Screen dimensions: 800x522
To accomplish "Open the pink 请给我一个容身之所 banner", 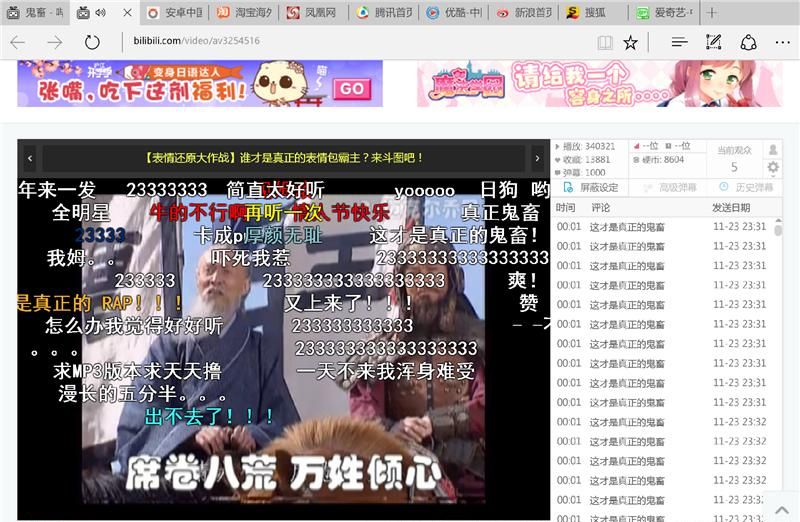I will pyautogui.click(x=599, y=84).
